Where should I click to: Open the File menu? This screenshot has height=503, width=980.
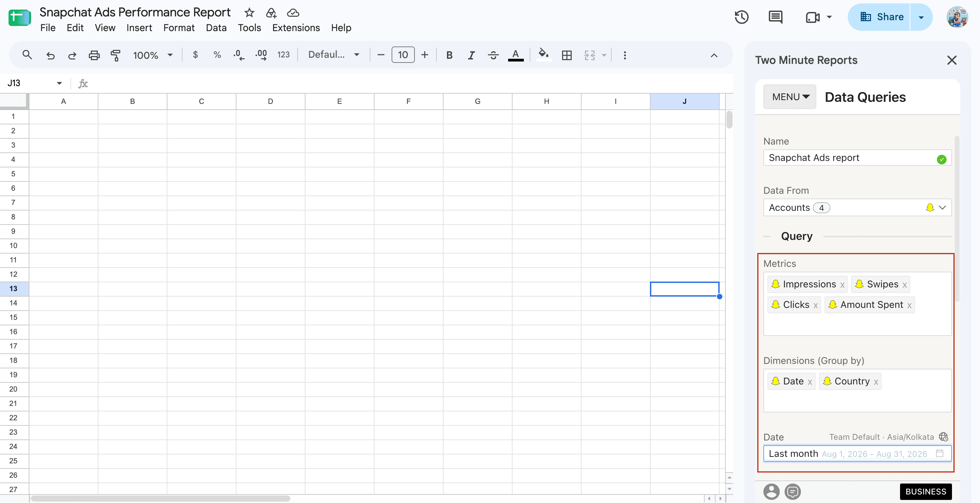(x=47, y=28)
